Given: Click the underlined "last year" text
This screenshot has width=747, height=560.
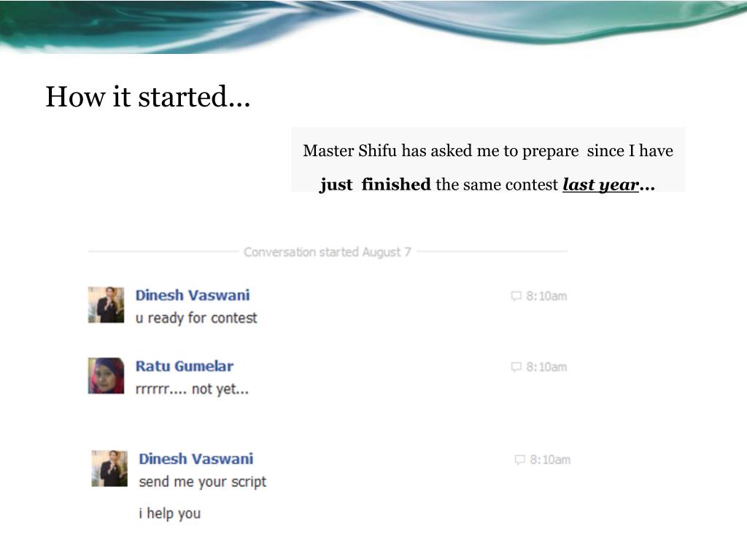Looking at the screenshot, I should point(600,184).
